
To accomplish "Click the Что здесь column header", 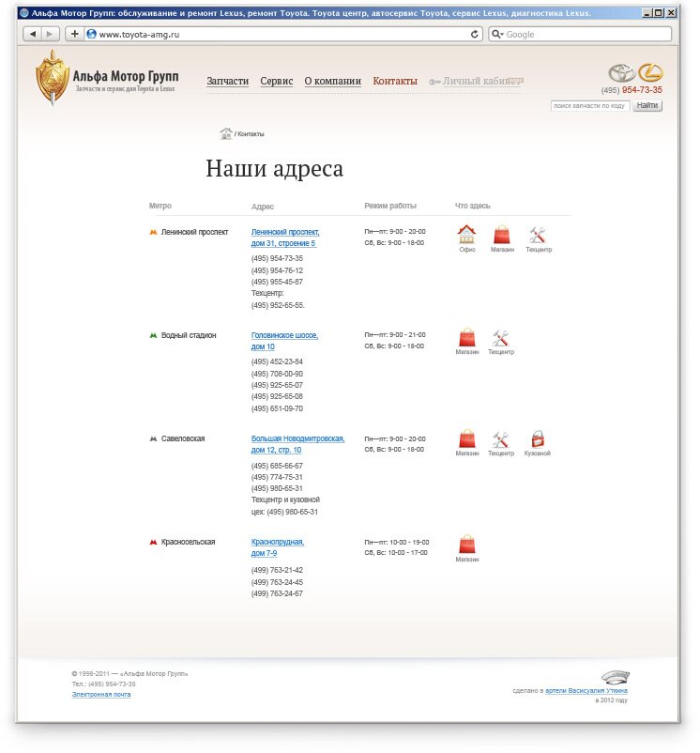I will (473, 206).
